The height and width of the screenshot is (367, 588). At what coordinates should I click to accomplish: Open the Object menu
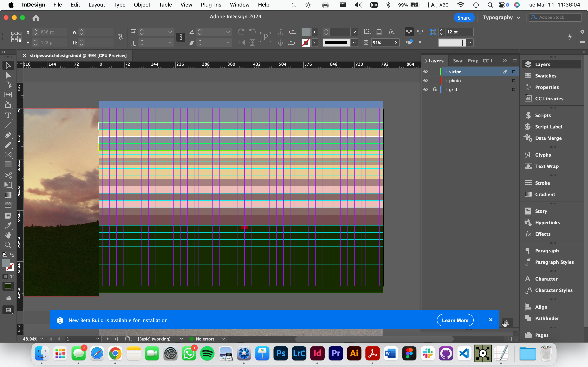point(142,5)
